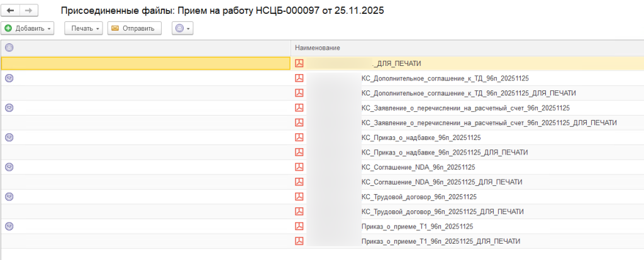Click PDF icon beside КС_Приказ_о_надбавке_96п_20251125

point(299,137)
